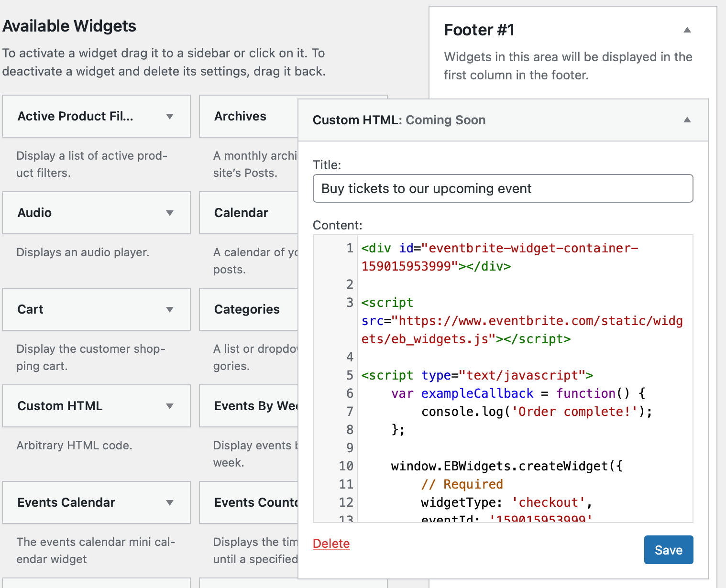
Task: Click the Custom HTML: Coming Soon header text
Action: pyautogui.click(x=399, y=120)
